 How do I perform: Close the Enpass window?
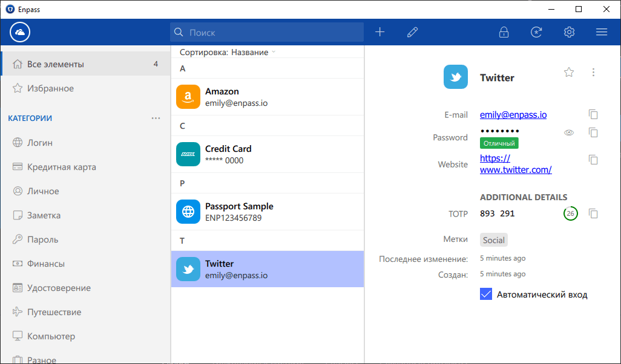(x=606, y=9)
